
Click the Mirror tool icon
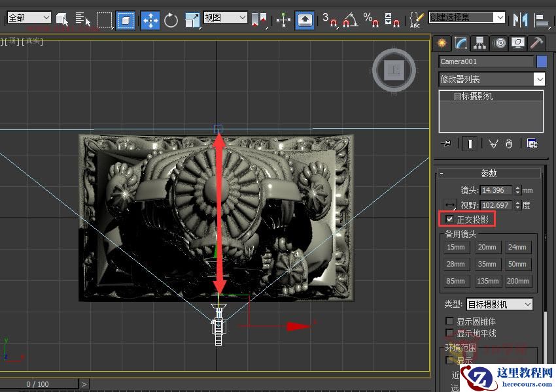point(520,20)
